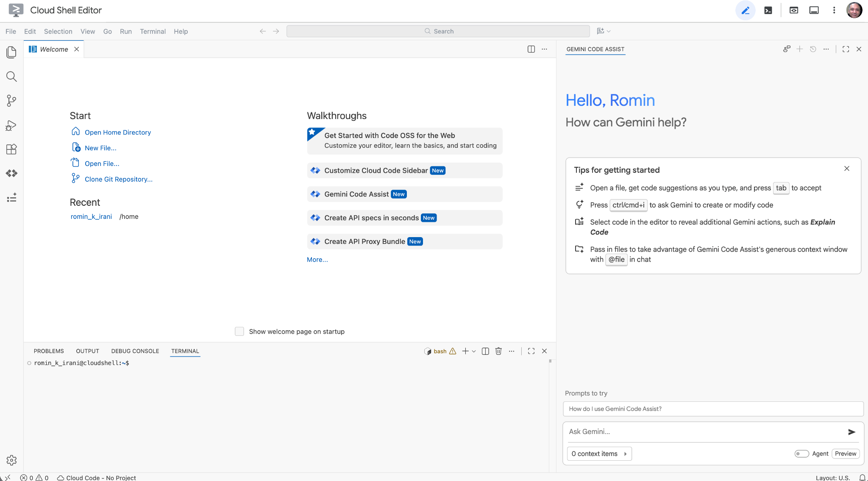Expand the new terminal launch profile dropdown
Viewport: 868px width, 481px height.
coord(474,351)
